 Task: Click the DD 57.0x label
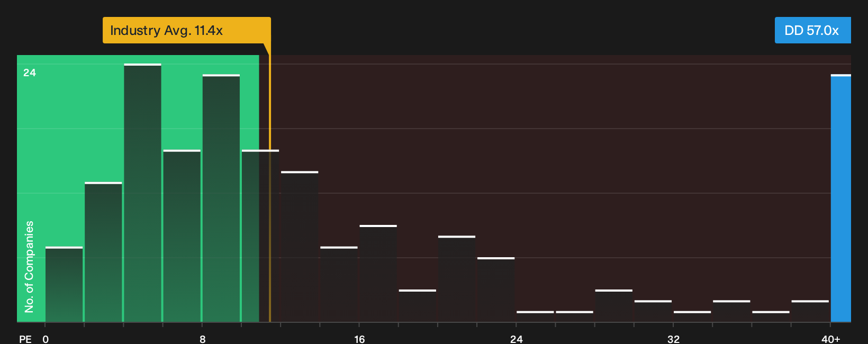(x=812, y=30)
